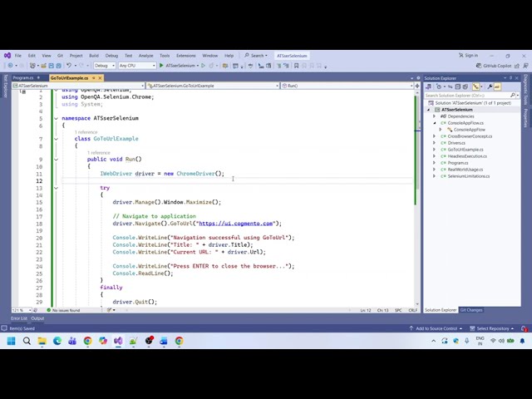Click in the Search Solution Explorer field
The height and width of the screenshot is (399, 532).
click(x=467, y=96)
